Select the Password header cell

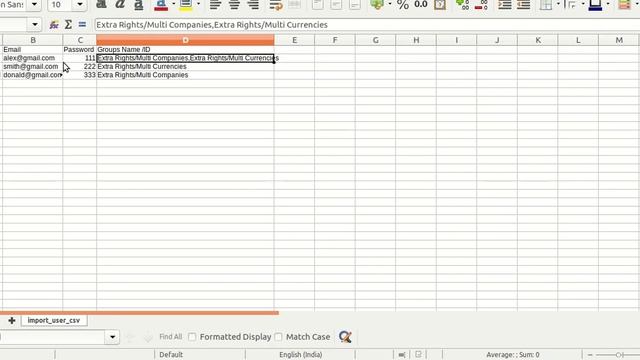pyautogui.click(x=80, y=49)
